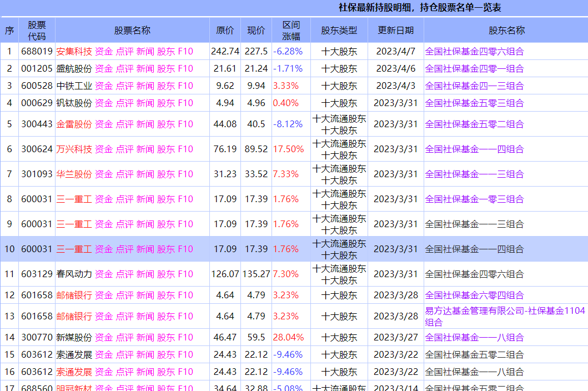
Task: Open shareholder 全国社保基金一一四组合 for 万兴科技
Action: pyautogui.click(x=474, y=149)
